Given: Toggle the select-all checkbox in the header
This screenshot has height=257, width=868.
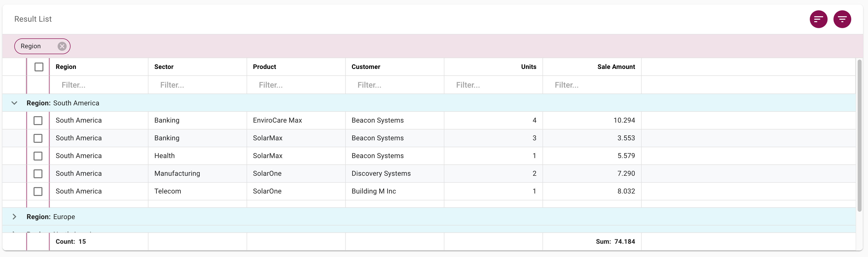Looking at the screenshot, I should point(39,67).
